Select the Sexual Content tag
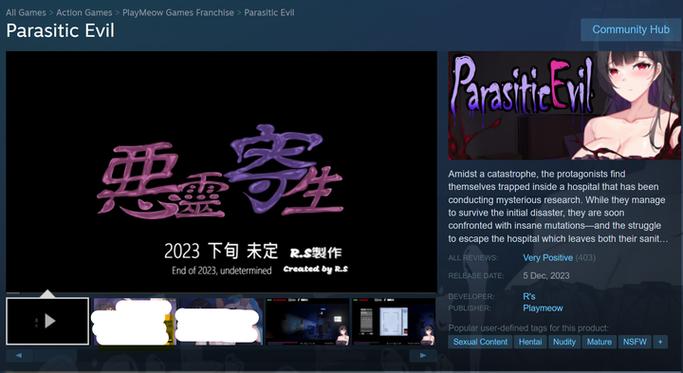683x373 pixels. point(480,342)
